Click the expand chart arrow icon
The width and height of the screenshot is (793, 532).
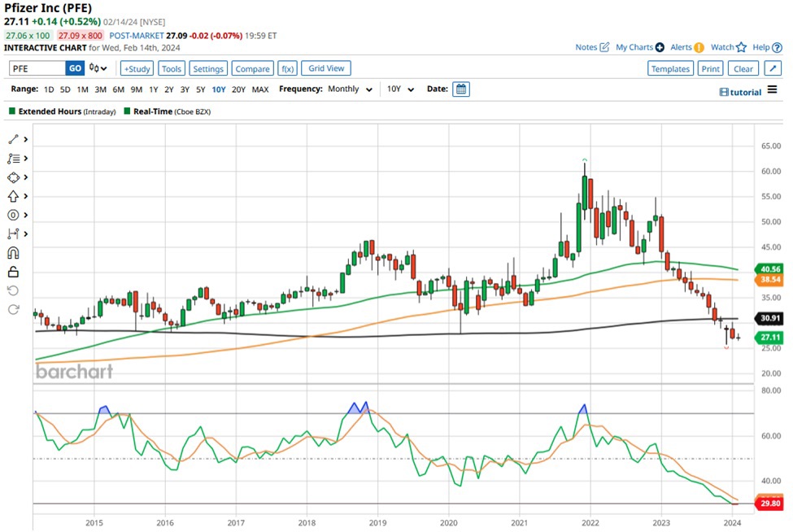(773, 68)
